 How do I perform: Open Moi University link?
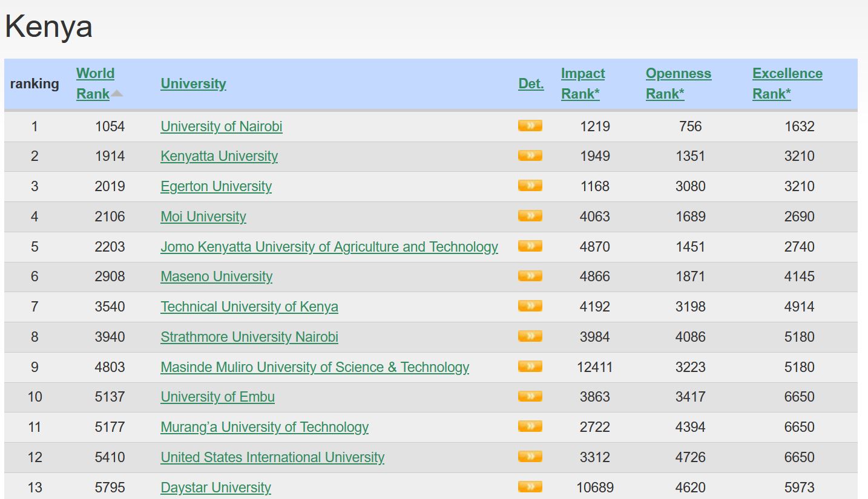[x=203, y=217]
